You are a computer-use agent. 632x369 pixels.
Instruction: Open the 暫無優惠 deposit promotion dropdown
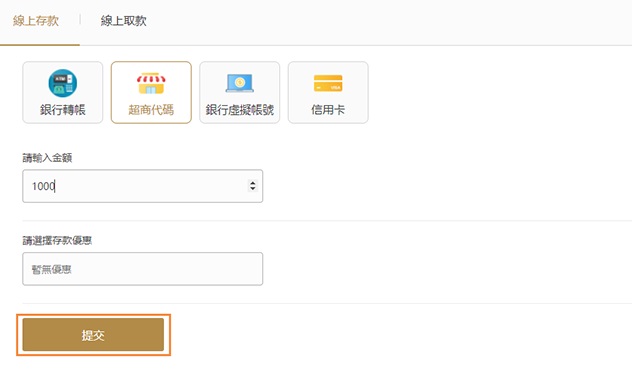[x=143, y=269]
